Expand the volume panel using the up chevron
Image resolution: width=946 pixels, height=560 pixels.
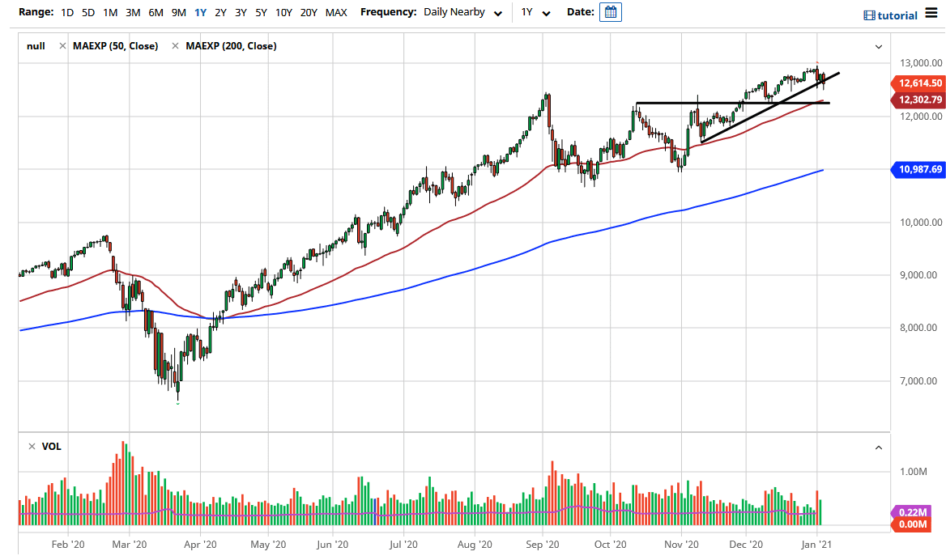click(x=878, y=447)
